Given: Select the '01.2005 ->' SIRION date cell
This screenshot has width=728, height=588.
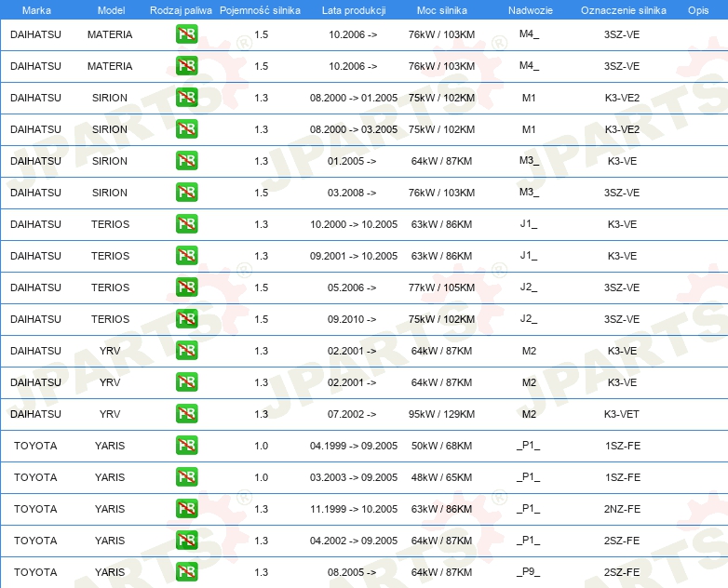Looking at the screenshot, I should (x=352, y=161).
